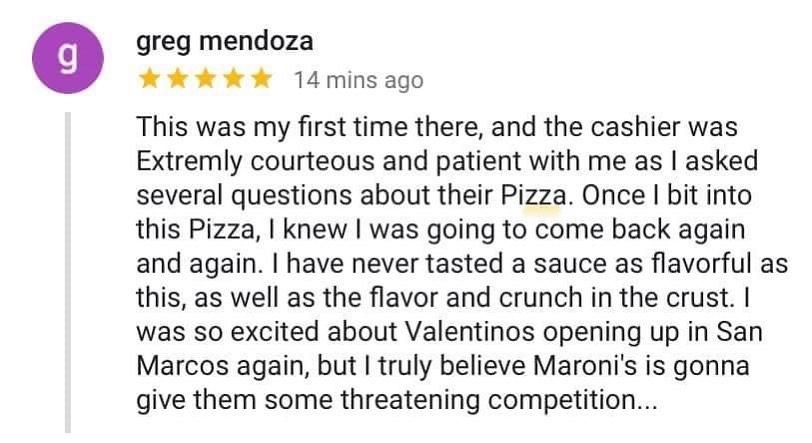Click the third gold rating star

pos(205,79)
